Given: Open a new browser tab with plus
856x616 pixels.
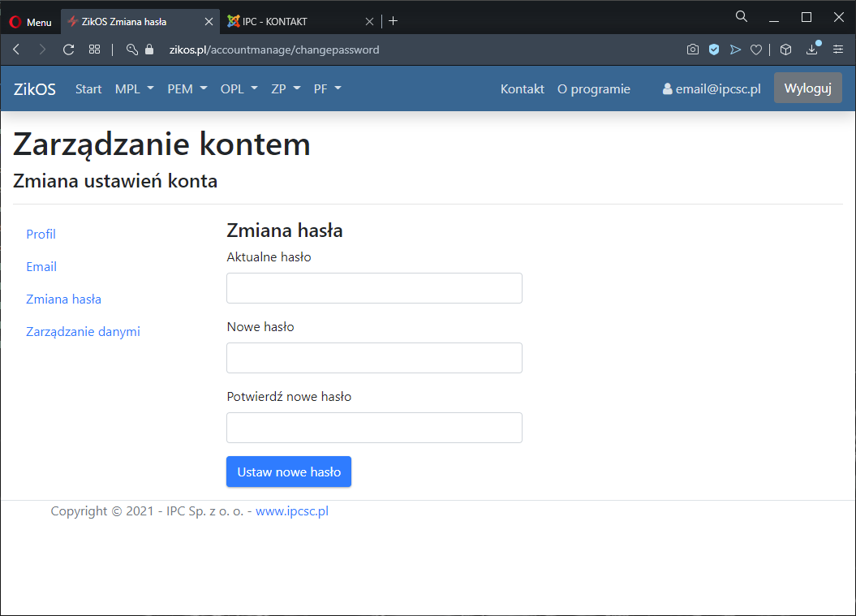Looking at the screenshot, I should click(x=394, y=21).
